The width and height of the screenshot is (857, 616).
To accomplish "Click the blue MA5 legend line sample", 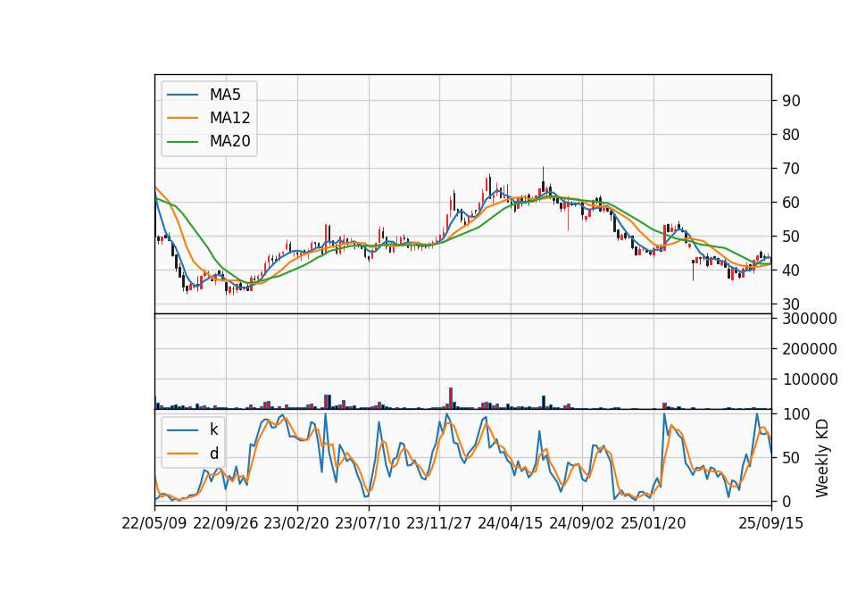I will coord(182,96).
